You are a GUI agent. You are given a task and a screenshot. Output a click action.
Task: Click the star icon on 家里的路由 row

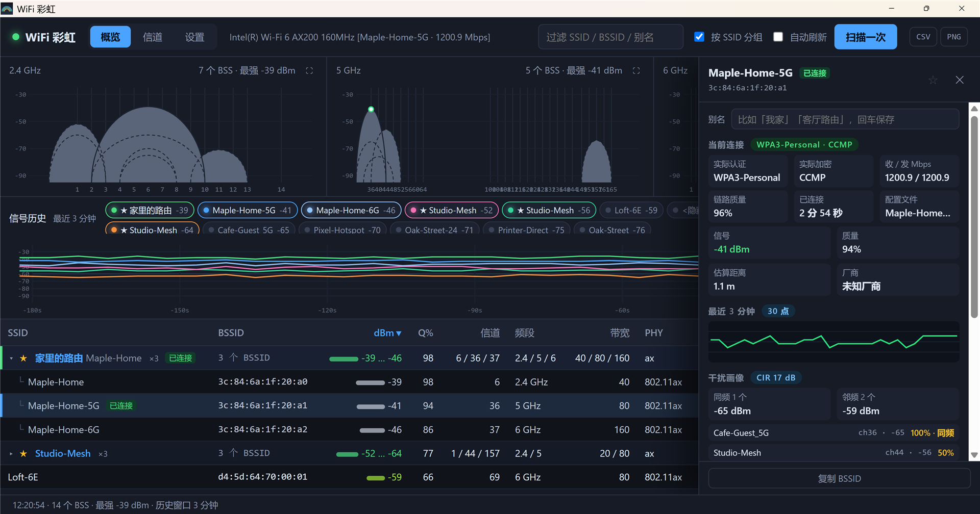coord(23,358)
